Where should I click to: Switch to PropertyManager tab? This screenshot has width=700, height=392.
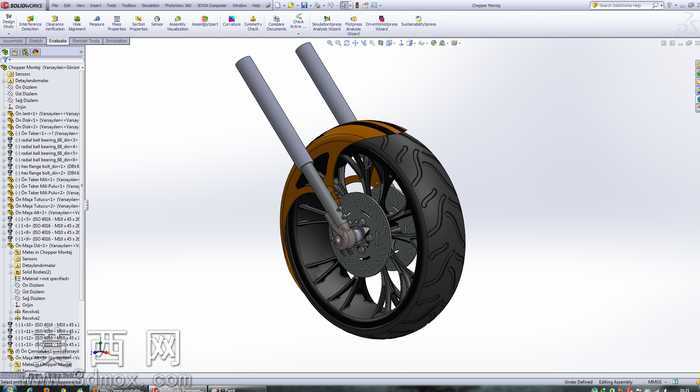(x=15, y=52)
